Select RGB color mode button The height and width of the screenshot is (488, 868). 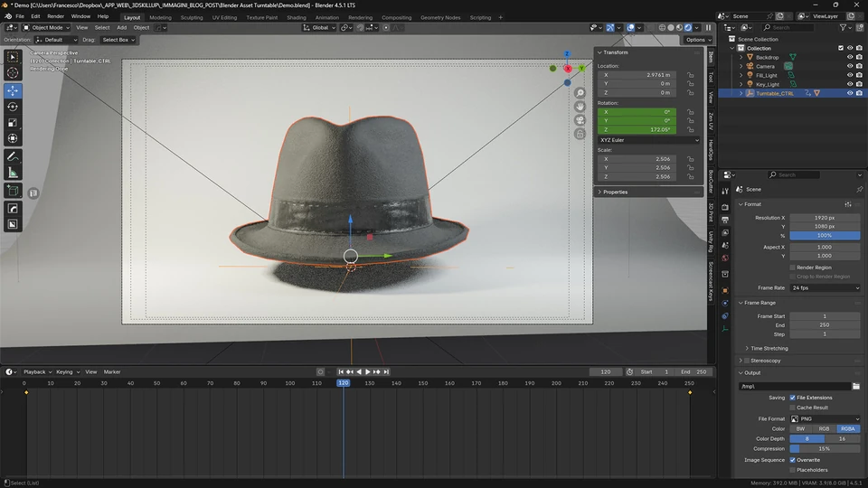click(x=825, y=428)
